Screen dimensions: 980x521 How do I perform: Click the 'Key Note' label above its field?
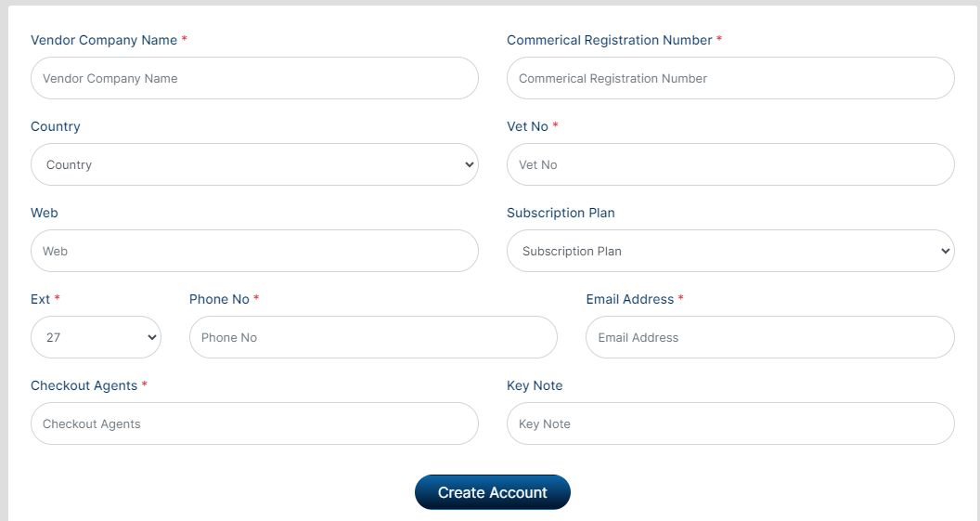click(x=535, y=386)
